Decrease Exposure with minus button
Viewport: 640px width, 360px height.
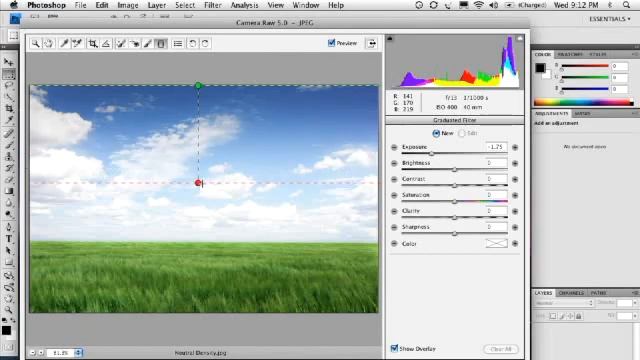(x=394, y=147)
